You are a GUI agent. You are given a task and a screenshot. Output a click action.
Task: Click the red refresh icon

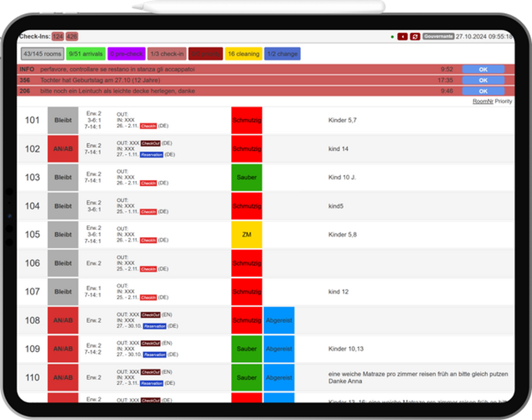click(x=415, y=37)
